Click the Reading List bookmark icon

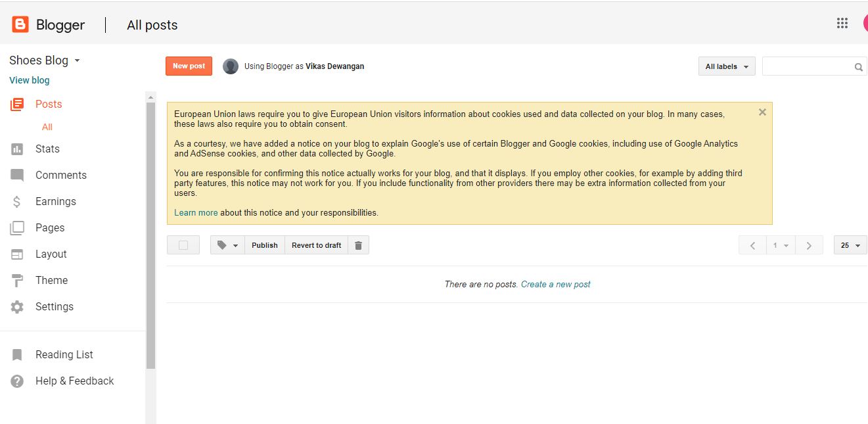point(17,355)
